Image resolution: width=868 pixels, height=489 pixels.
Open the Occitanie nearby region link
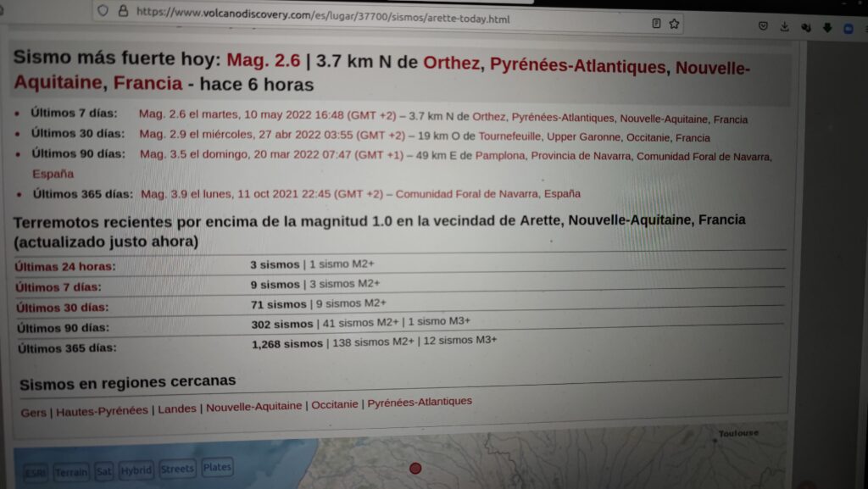click(334, 405)
